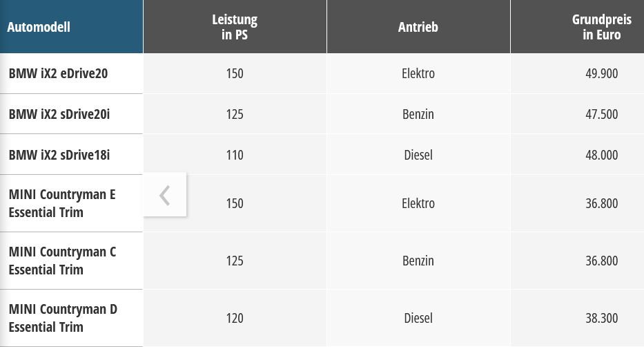Click Diesel in the BMW iX2 sDrive18i row
Image resolution: width=644 pixels, height=347 pixels.
coord(418,155)
